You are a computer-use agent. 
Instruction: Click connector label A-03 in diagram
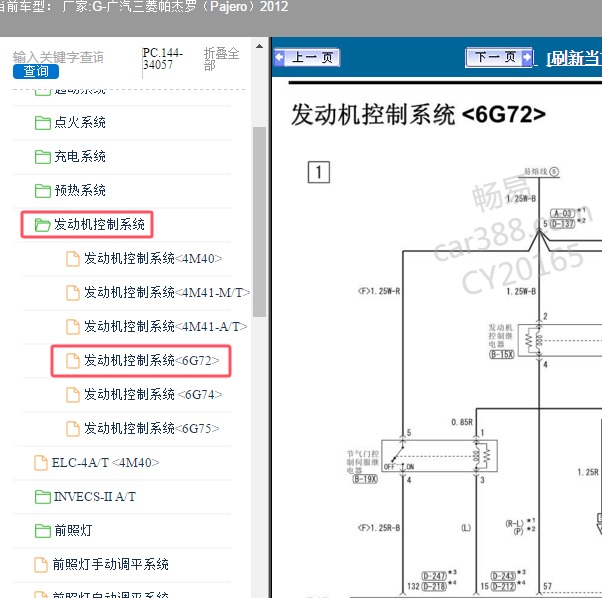[562, 213]
